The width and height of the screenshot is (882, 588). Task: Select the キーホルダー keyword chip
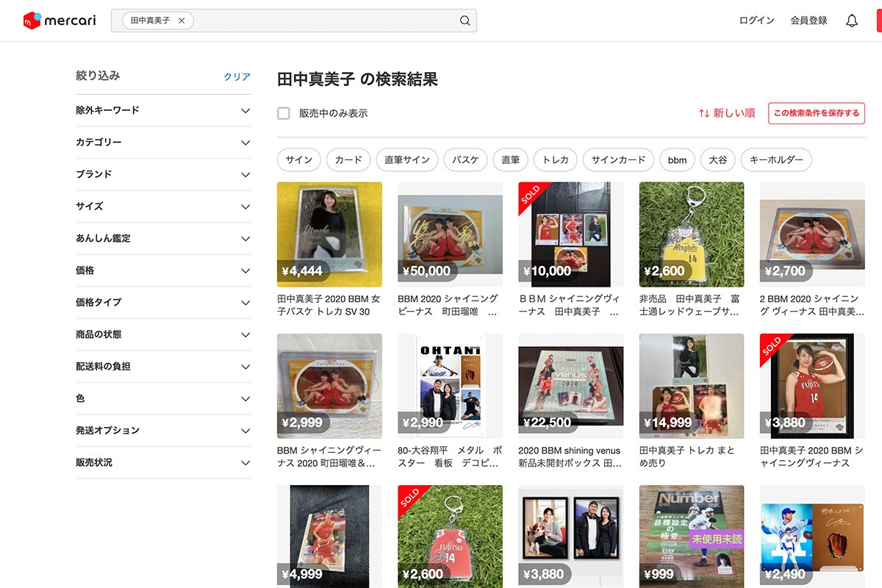[775, 159]
